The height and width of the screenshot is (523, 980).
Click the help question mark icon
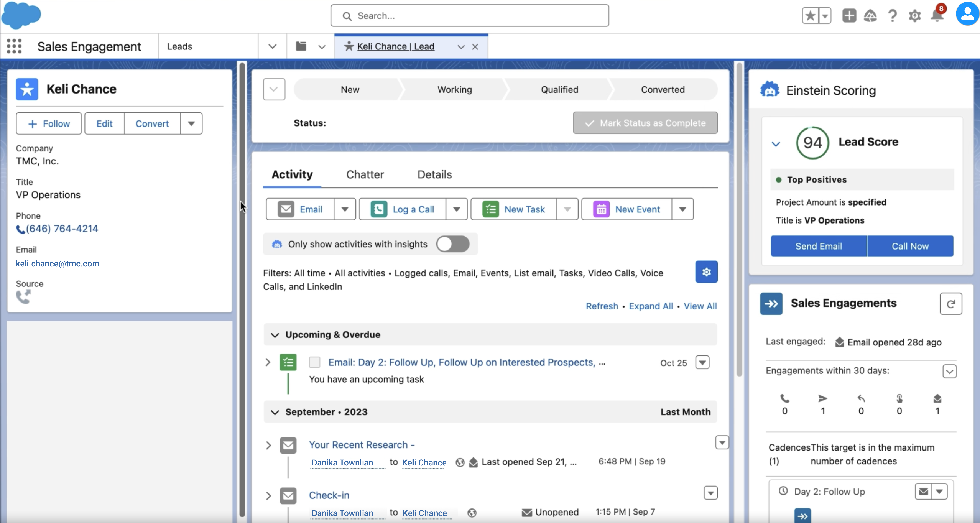tap(893, 16)
